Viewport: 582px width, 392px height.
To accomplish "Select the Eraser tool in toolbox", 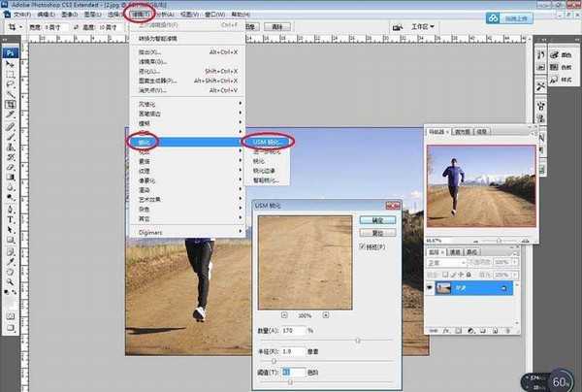I will (x=11, y=167).
